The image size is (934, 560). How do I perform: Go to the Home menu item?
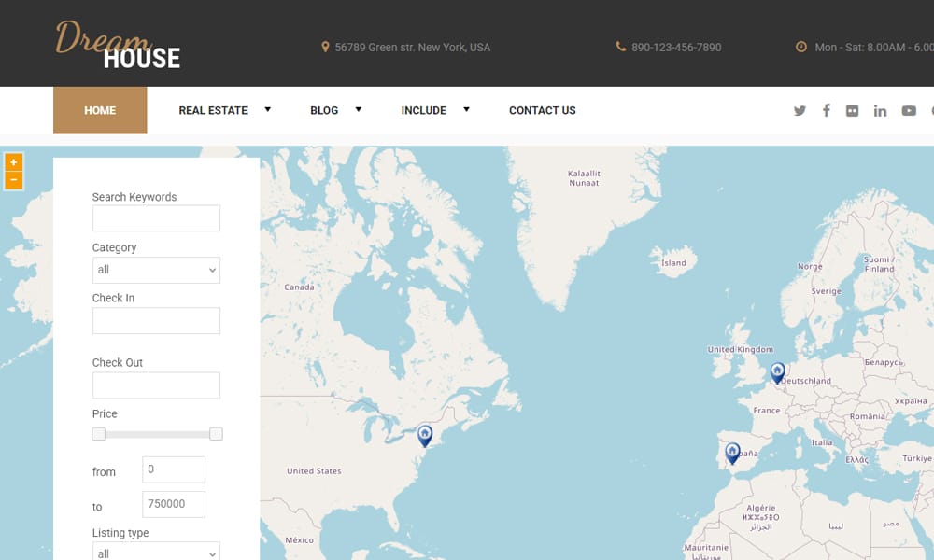(x=100, y=110)
